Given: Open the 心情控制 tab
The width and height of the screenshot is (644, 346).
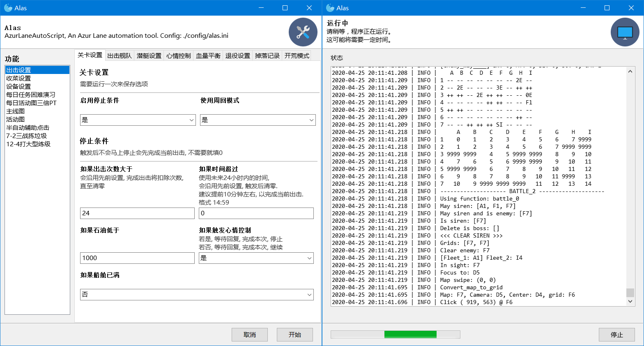Looking at the screenshot, I should click(x=179, y=55).
